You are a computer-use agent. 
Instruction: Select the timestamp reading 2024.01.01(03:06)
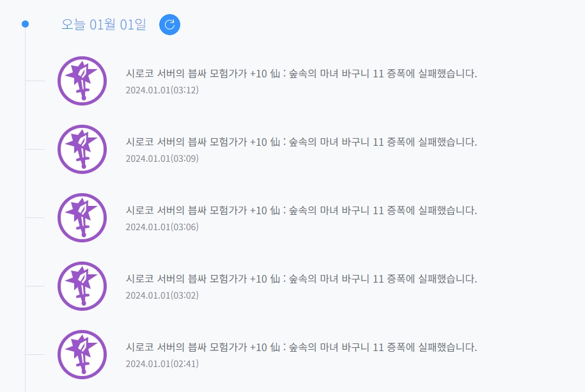coord(162,227)
